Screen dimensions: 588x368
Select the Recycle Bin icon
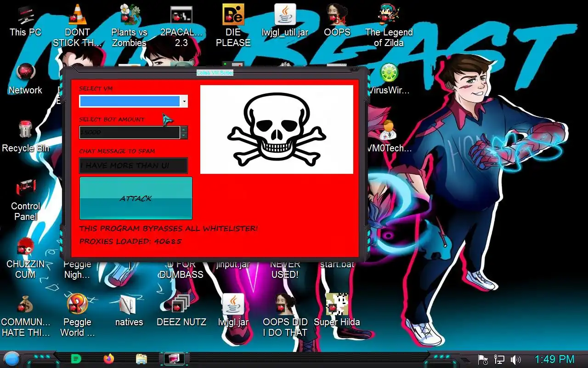(25, 137)
